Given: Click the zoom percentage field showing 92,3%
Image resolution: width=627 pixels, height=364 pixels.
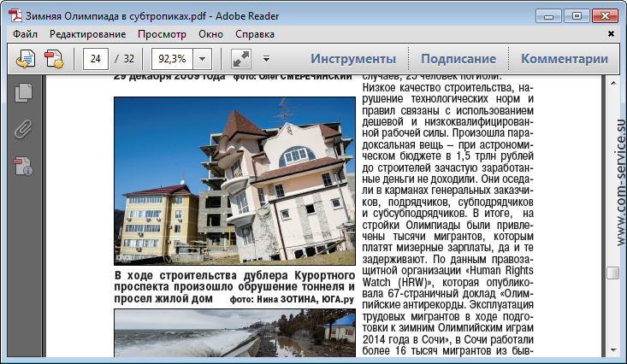Looking at the screenshot, I should click(172, 59).
